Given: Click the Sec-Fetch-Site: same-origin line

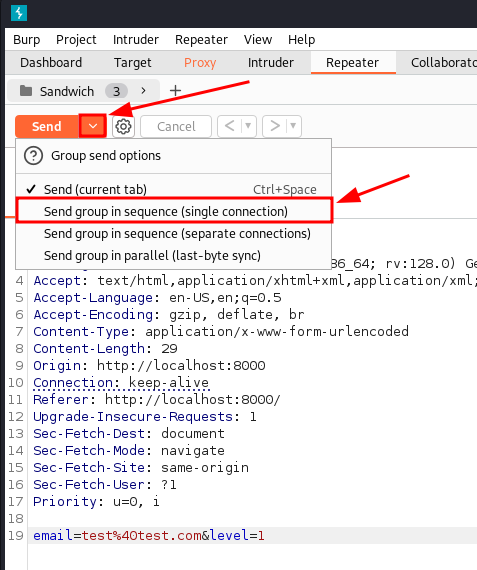Looking at the screenshot, I should pos(141,467).
